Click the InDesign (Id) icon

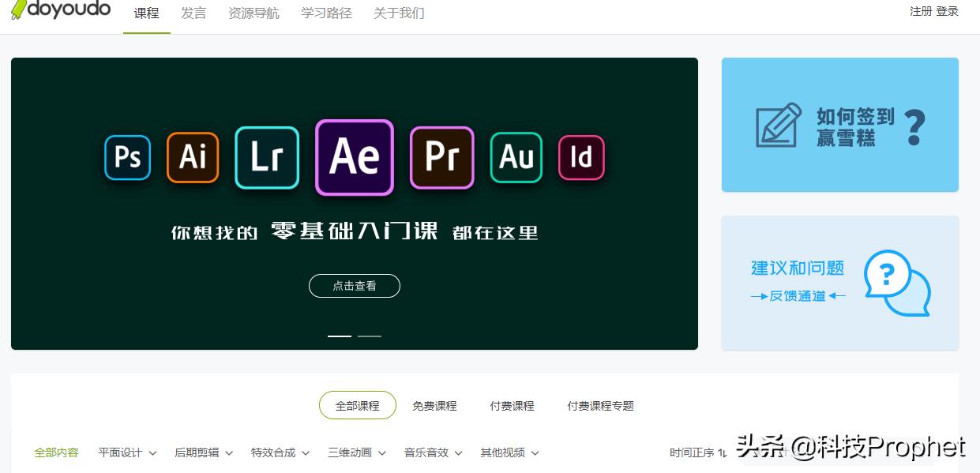pos(581,157)
